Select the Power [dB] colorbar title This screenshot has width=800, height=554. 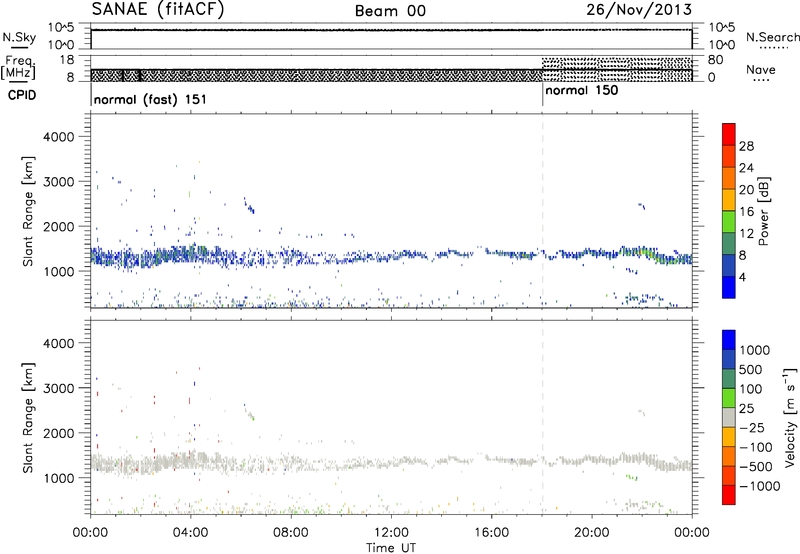click(x=763, y=211)
